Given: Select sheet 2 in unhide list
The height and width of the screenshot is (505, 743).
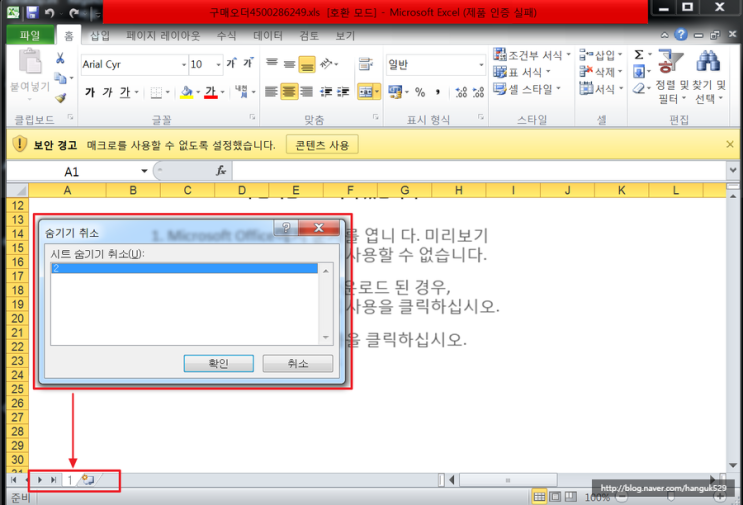Looking at the screenshot, I should [184, 268].
